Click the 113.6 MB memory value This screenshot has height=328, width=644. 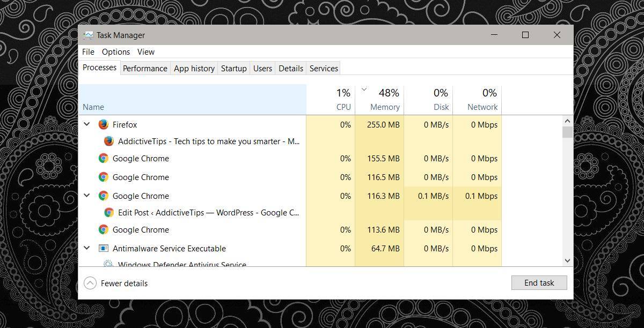[x=383, y=229]
